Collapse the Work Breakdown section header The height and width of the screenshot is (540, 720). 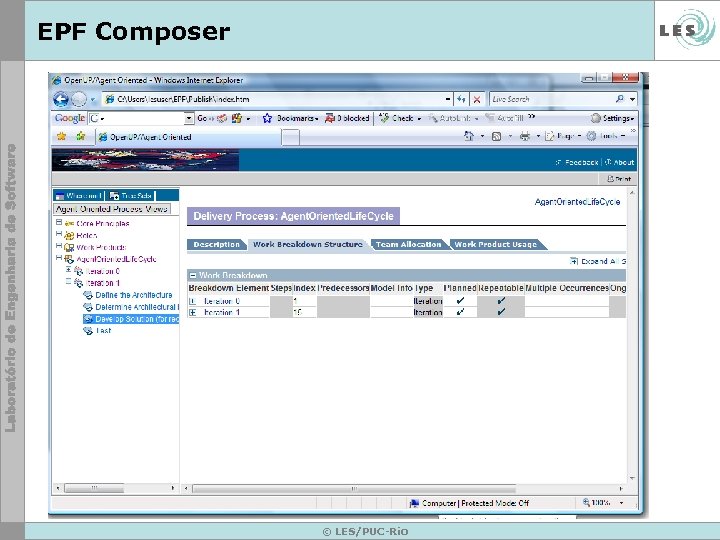pos(193,276)
